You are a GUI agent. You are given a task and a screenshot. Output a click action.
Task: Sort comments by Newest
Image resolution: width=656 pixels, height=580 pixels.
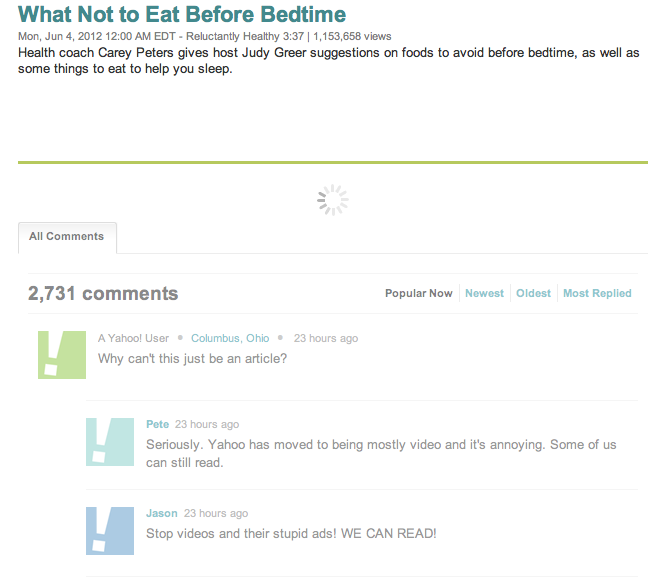[x=484, y=294]
